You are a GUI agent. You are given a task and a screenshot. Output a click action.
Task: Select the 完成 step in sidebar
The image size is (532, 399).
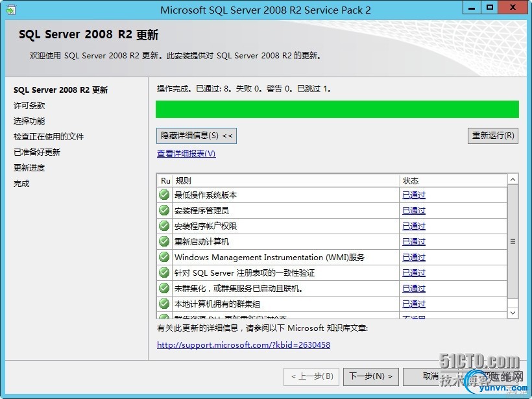[21, 184]
